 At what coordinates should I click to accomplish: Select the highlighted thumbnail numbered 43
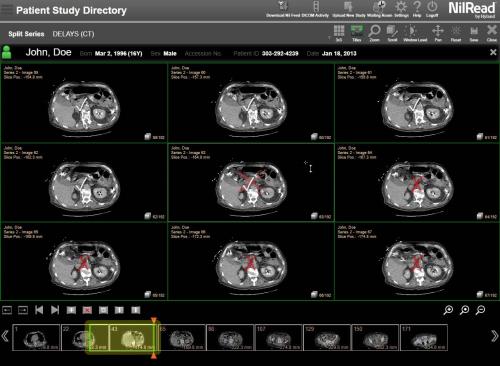click(x=132, y=338)
